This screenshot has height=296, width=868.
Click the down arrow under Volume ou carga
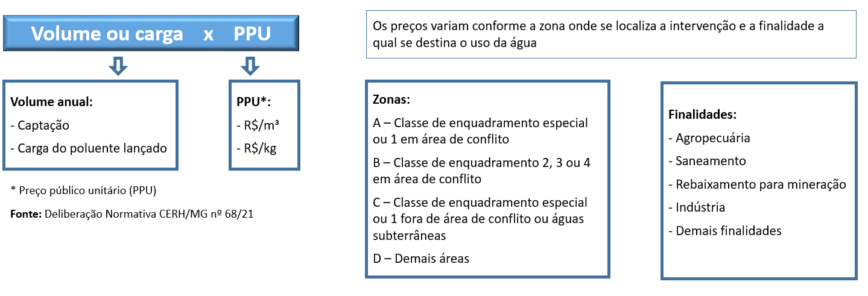[119, 66]
